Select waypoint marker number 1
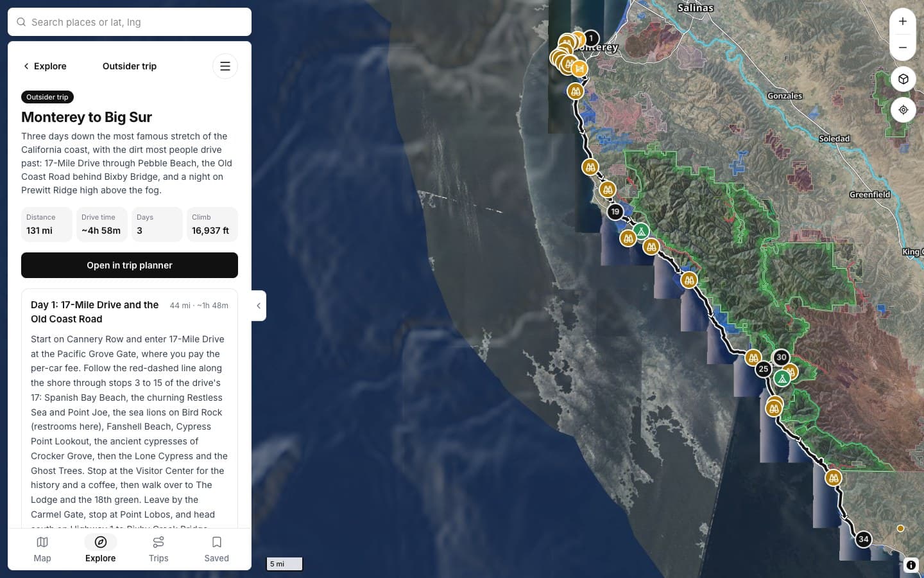924x578 pixels. pyautogui.click(x=591, y=39)
